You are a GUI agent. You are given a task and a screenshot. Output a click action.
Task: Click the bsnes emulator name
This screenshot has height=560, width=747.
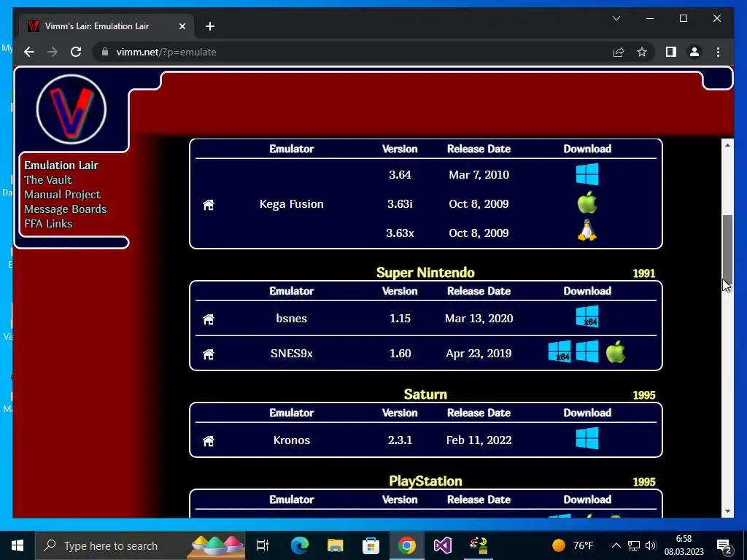tap(292, 318)
